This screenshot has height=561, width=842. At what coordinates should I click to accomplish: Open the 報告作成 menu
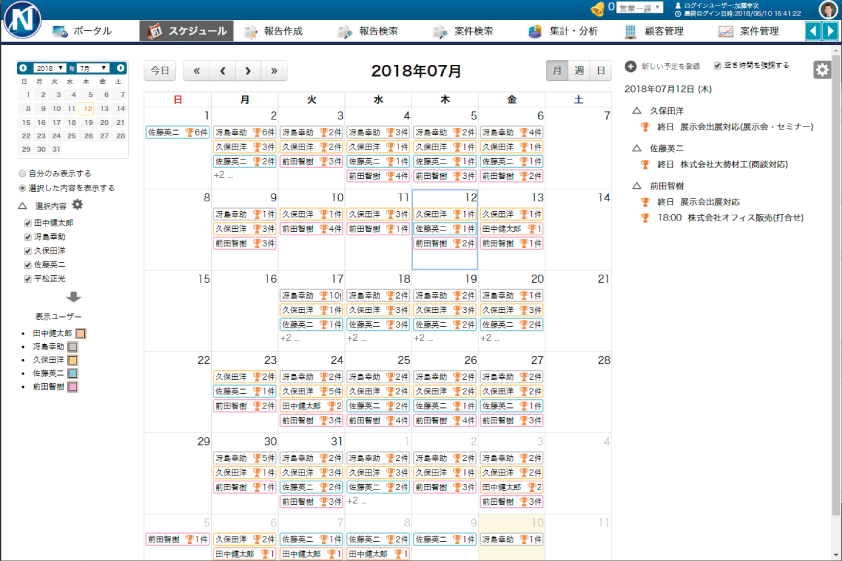point(273,31)
